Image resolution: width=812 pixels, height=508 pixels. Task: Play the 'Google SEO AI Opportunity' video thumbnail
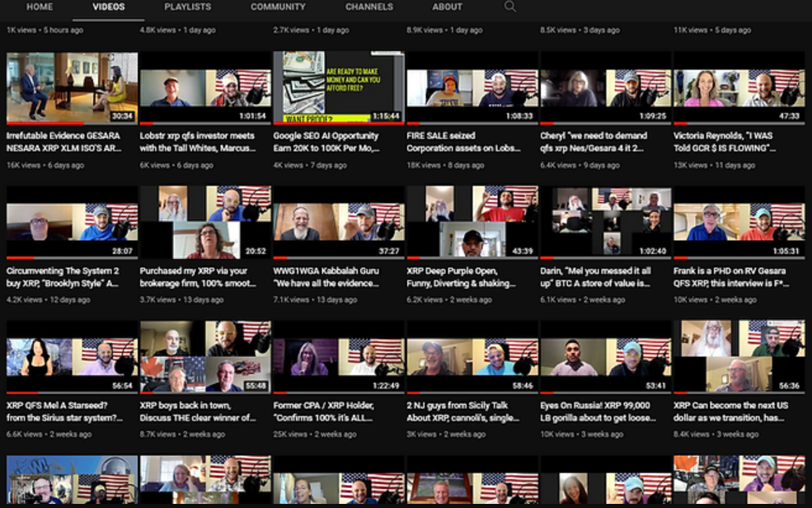click(339, 88)
